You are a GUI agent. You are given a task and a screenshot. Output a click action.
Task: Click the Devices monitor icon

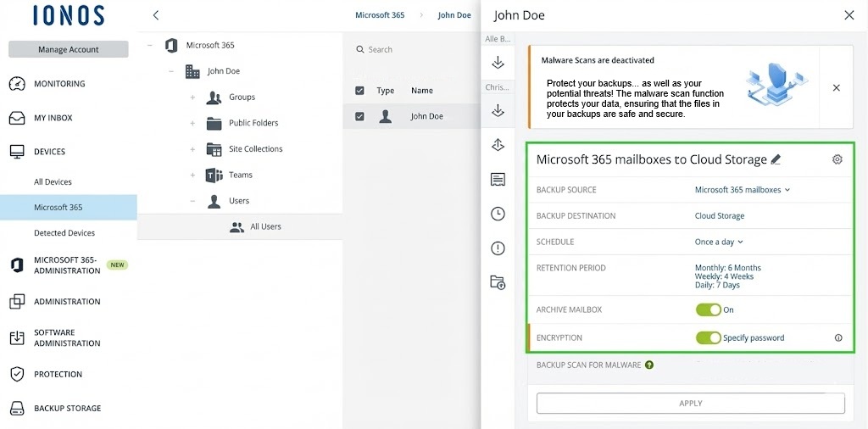pos(17,152)
